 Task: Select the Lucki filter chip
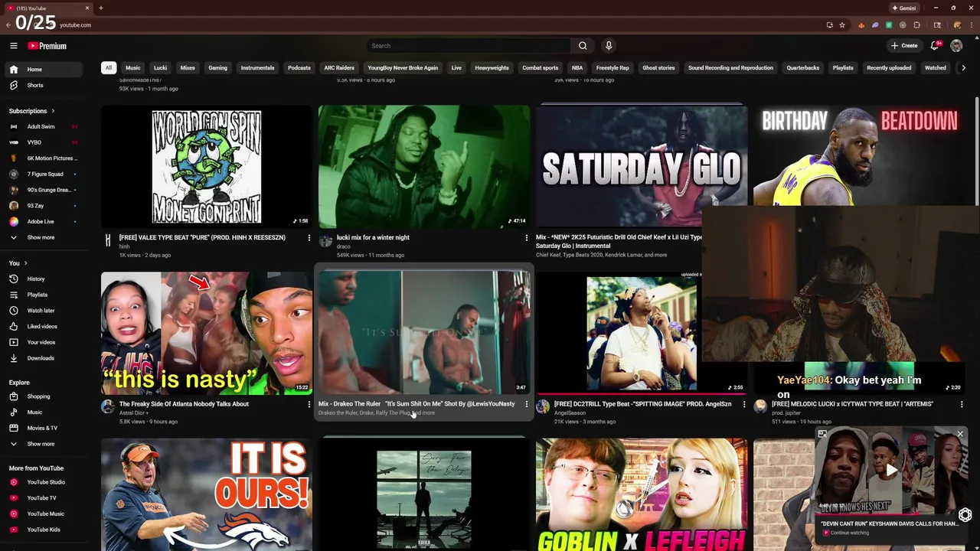[160, 68]
